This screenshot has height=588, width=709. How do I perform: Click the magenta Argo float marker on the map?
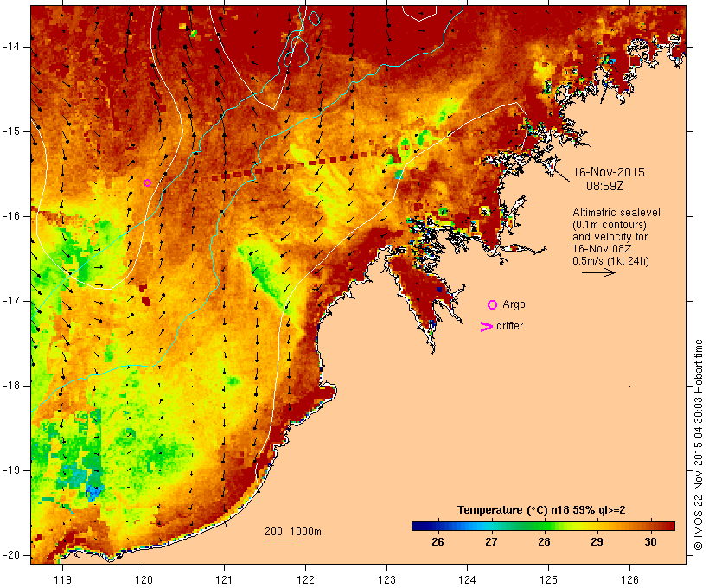(x=147, y=182)
